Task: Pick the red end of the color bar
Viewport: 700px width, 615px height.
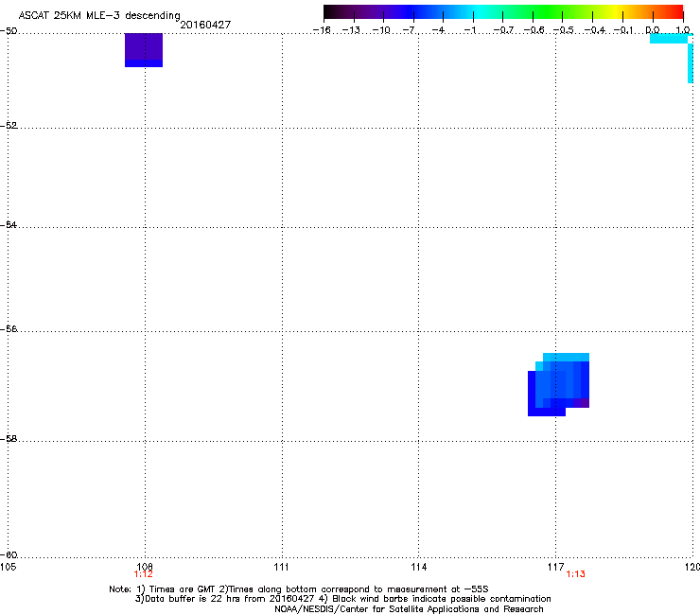Action: [x=676, y=11]
